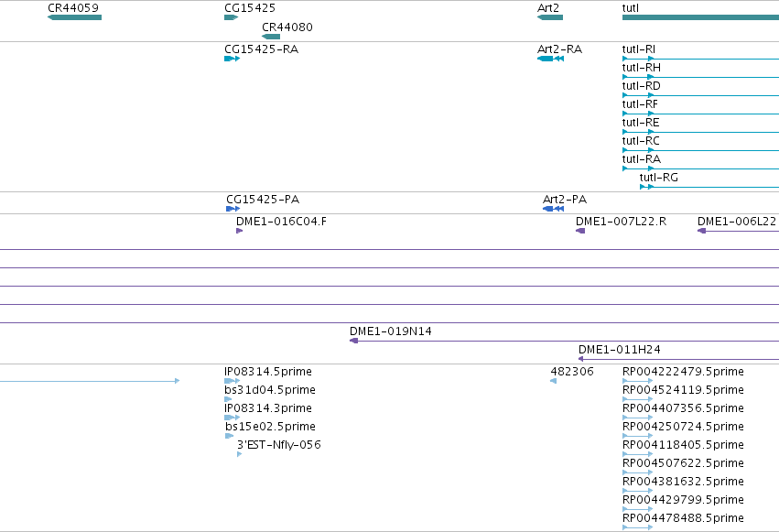
Task: Click the CG15425 gene label
Action: coord(249,8)
